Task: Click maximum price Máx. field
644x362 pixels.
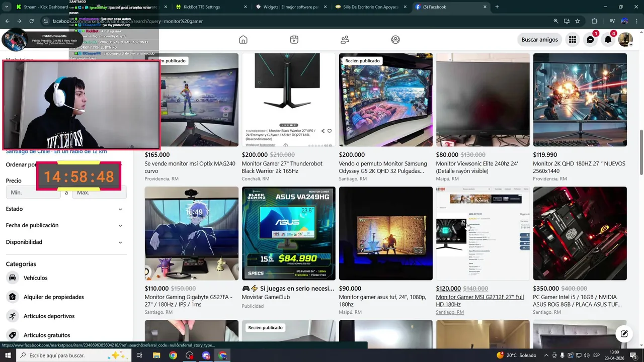Action: 99,193
